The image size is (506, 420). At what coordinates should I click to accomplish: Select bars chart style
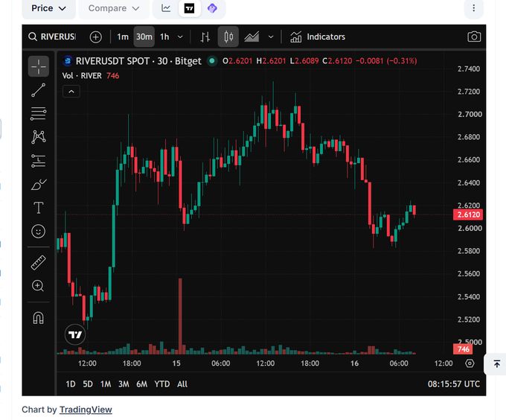point(205,36)
